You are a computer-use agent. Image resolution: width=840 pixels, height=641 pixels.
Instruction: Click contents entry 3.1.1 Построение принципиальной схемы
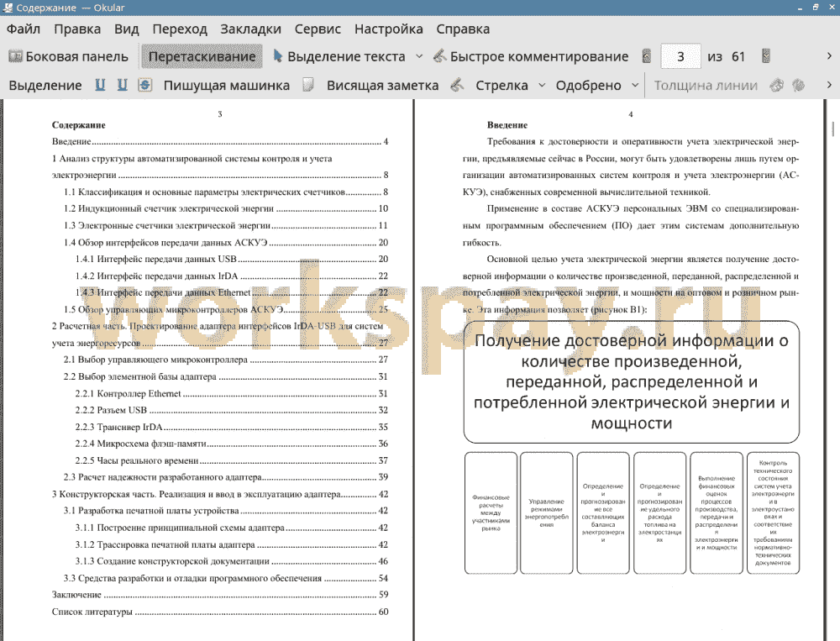[x=232, y=528]
